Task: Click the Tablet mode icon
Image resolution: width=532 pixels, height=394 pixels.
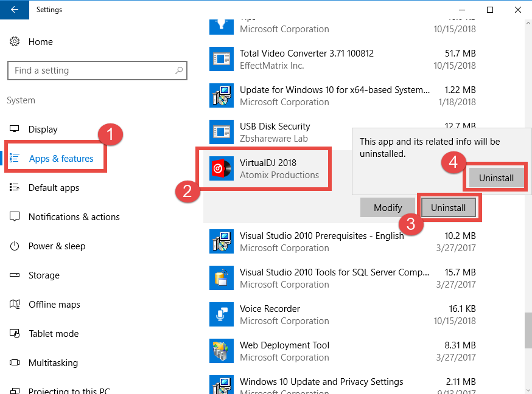Action: (x=14, y=334)
